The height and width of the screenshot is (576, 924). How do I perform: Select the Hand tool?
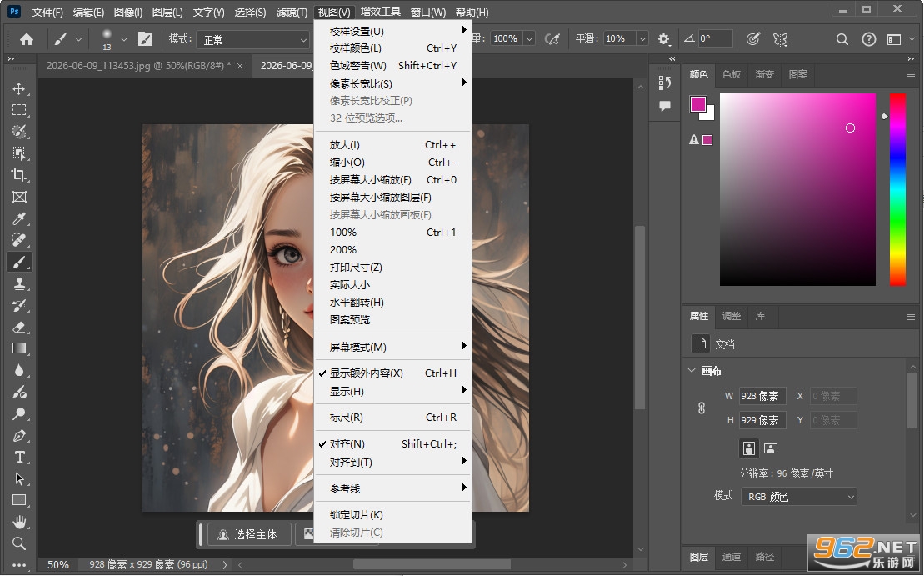point(19,523)
